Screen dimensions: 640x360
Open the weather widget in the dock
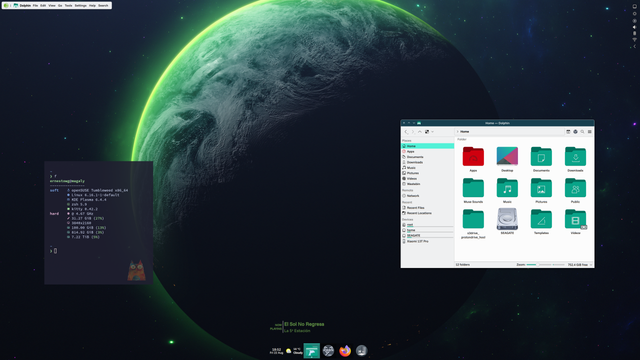coord(294,351)
